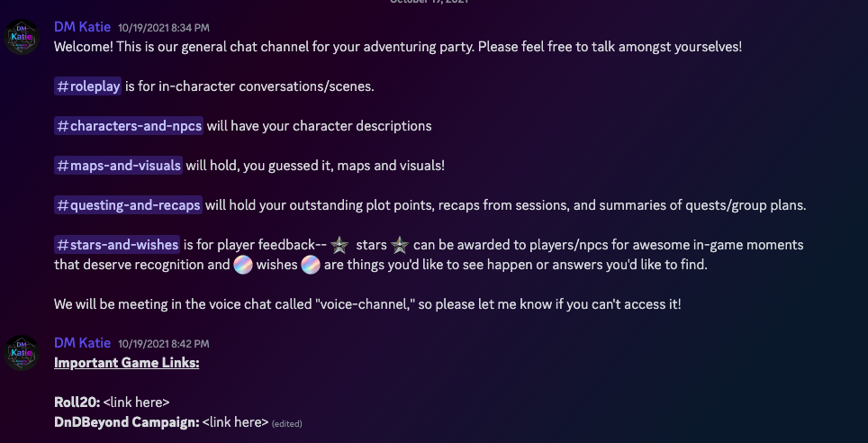Jump to the #maps-and-visuals channel

(118, 166)
